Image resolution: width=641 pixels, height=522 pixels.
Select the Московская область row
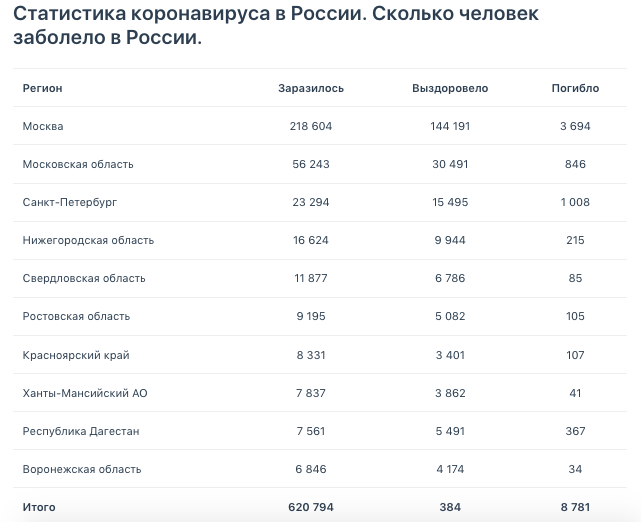78,164
